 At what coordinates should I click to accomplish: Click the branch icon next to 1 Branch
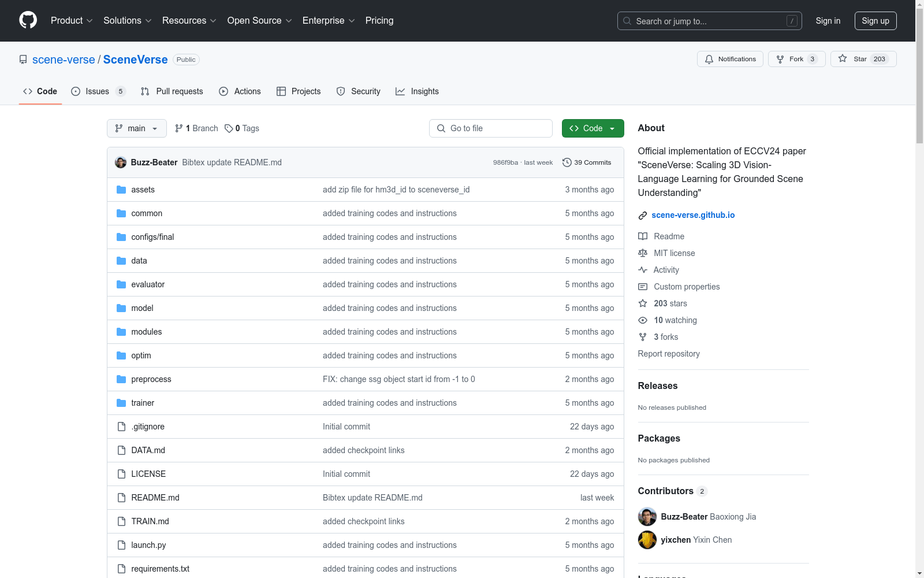[x=179, y=128]
